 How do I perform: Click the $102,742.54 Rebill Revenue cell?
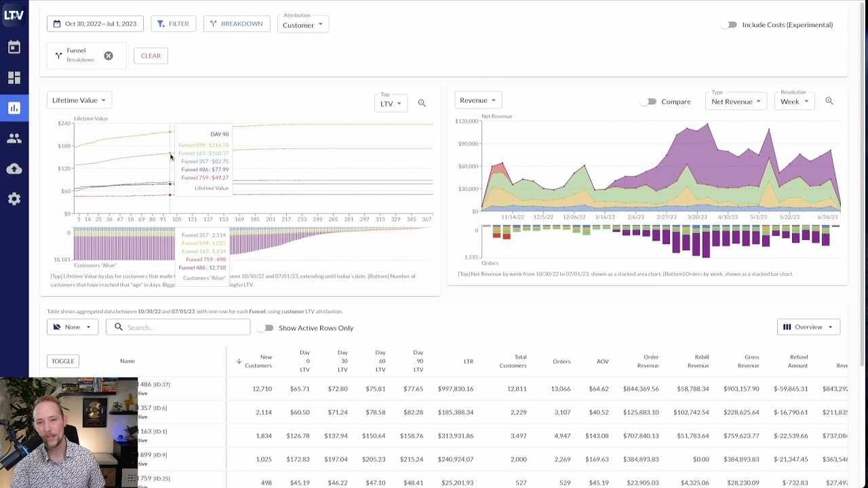(691, 412)
